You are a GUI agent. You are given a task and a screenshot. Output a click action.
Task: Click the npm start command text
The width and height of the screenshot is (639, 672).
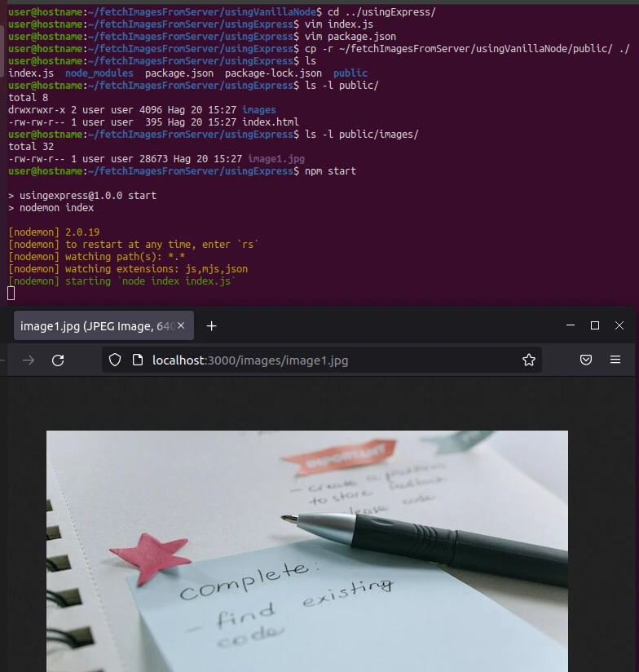(x=330, y=171)
